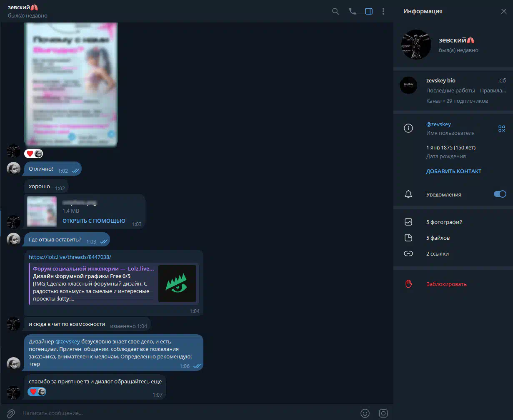This screenshot has width=513, height=420.
Task: Click the Отлично! message bubble
Action: 53,169
